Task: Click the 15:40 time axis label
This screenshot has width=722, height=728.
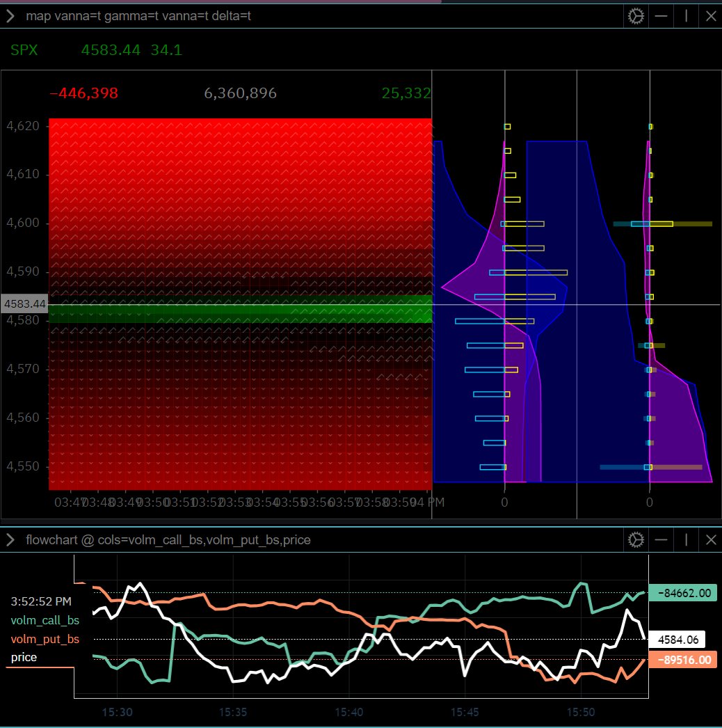Action: point(349,712)
